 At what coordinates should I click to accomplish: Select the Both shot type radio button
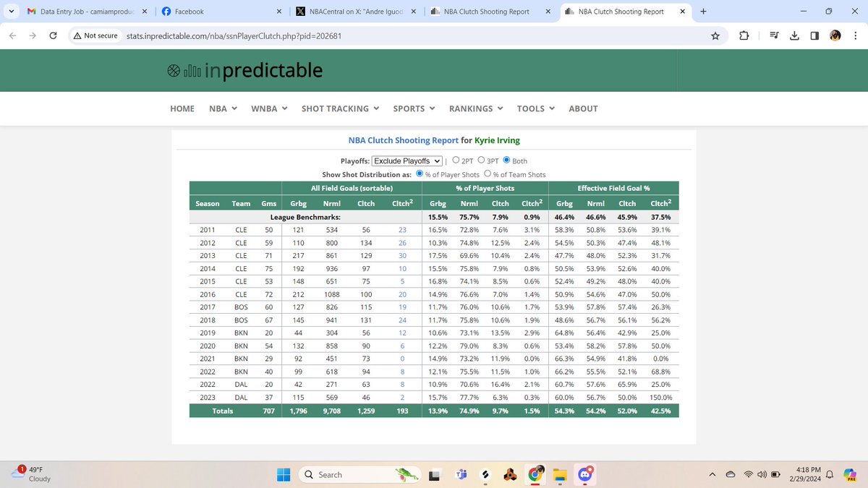coord(506,161)
